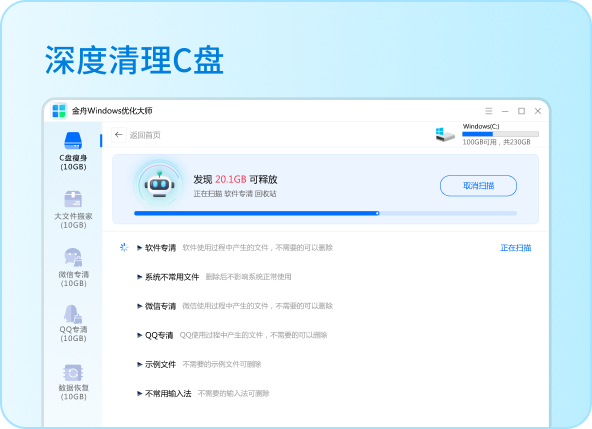Expand the QQ专清 list row triangle

pyautogui.click(x=139, y=335)
